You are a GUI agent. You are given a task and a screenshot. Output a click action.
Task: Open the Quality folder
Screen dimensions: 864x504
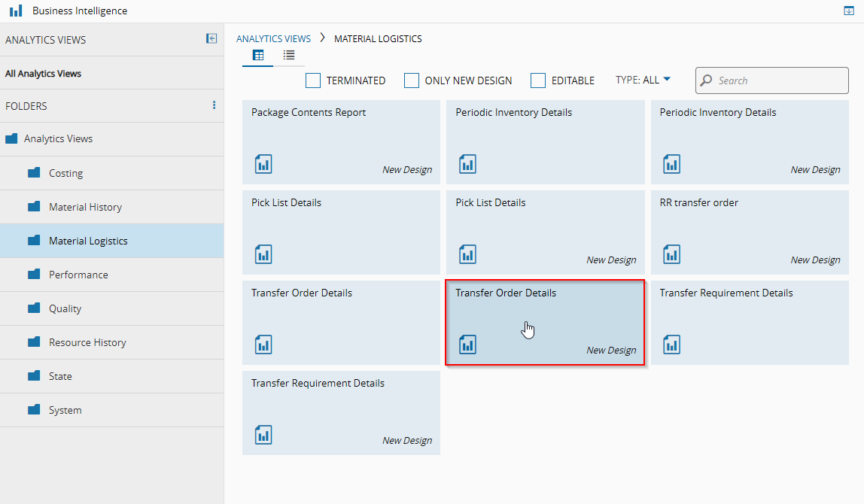pos(65,308)
